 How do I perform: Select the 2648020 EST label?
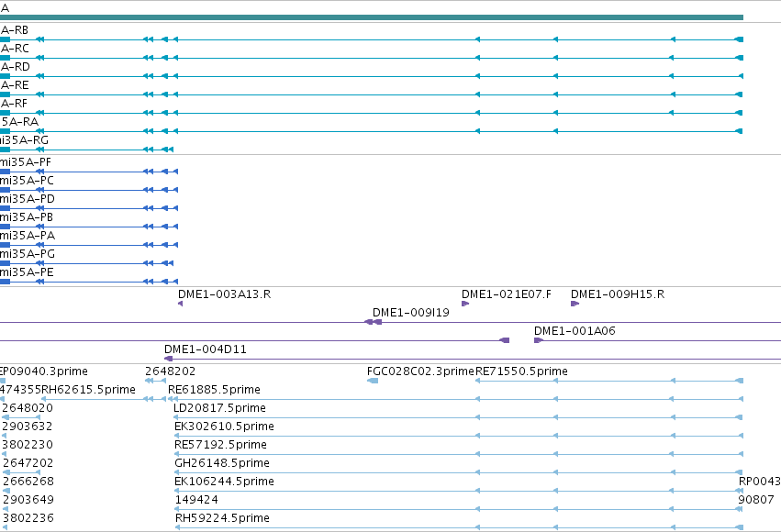[28, 408]
